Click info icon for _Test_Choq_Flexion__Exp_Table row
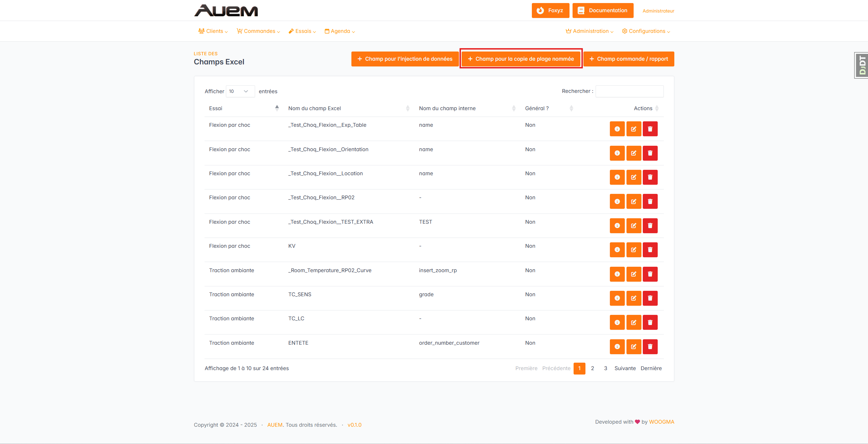Image resolution: width=868 pixels, height=444 pixels. coord(617,129)
